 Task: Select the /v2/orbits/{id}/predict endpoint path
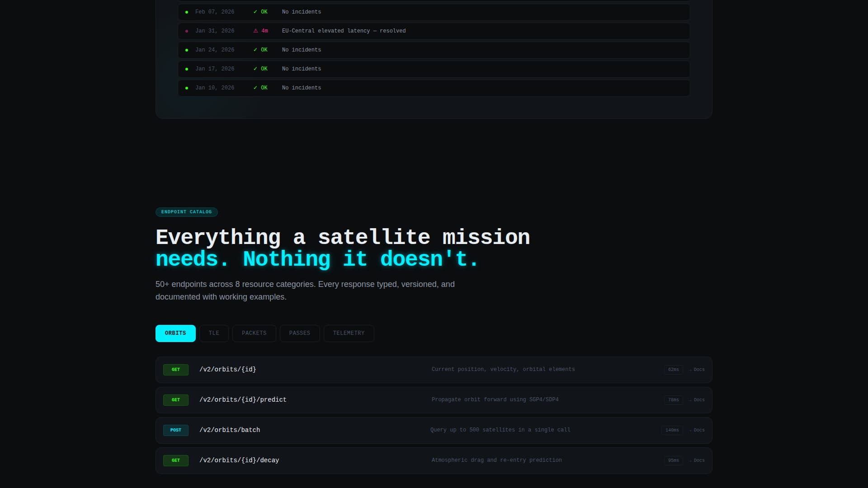tap(243, 400)
